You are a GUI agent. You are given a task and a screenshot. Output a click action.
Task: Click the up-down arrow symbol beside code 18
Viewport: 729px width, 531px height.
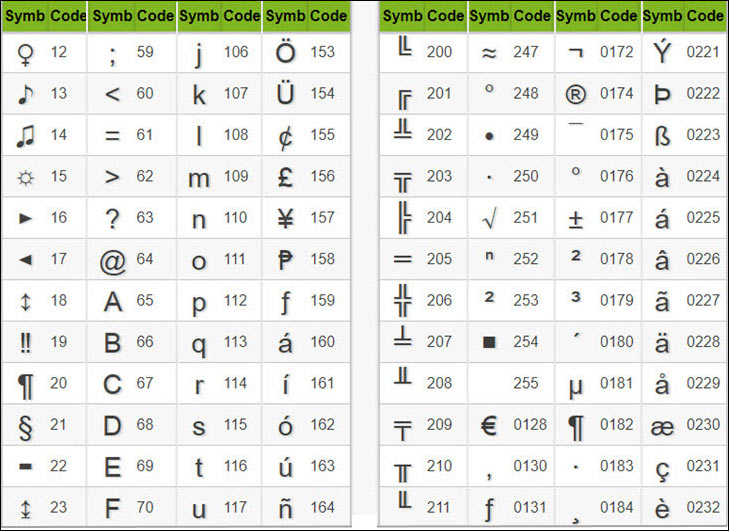25,301
